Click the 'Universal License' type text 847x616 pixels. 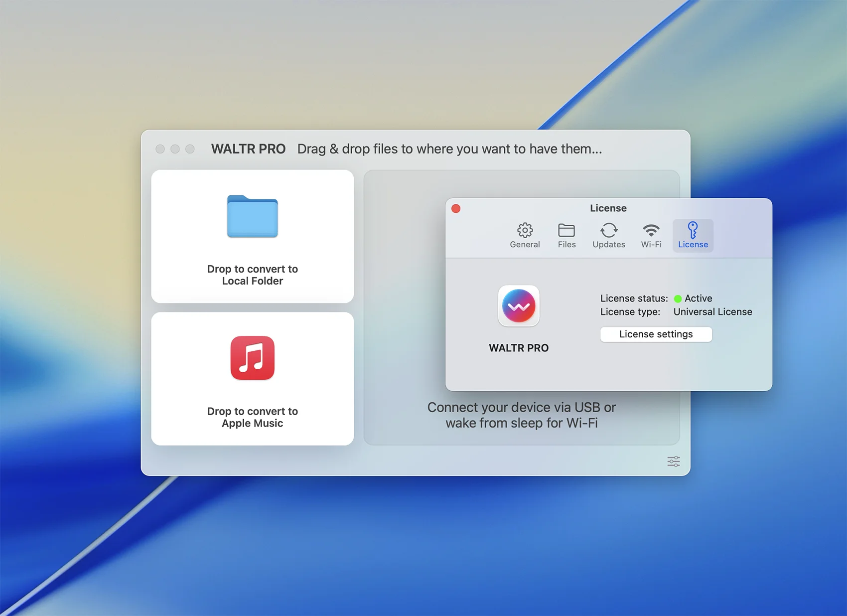click(712, 312)
